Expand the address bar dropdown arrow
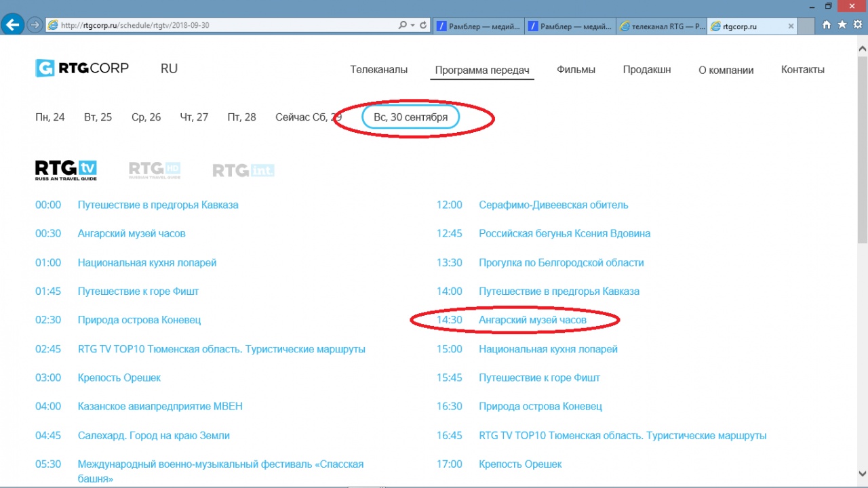This screenshot has height=488, width=868. 412,25
